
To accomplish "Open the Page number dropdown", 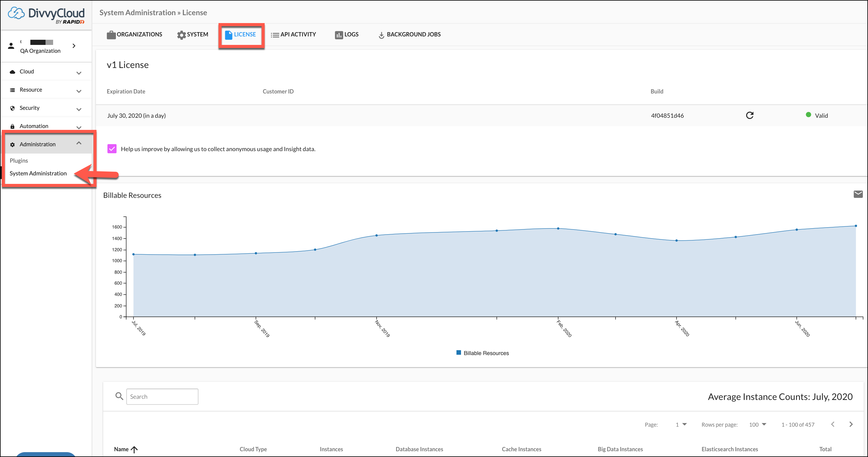I will pos(681,425).
